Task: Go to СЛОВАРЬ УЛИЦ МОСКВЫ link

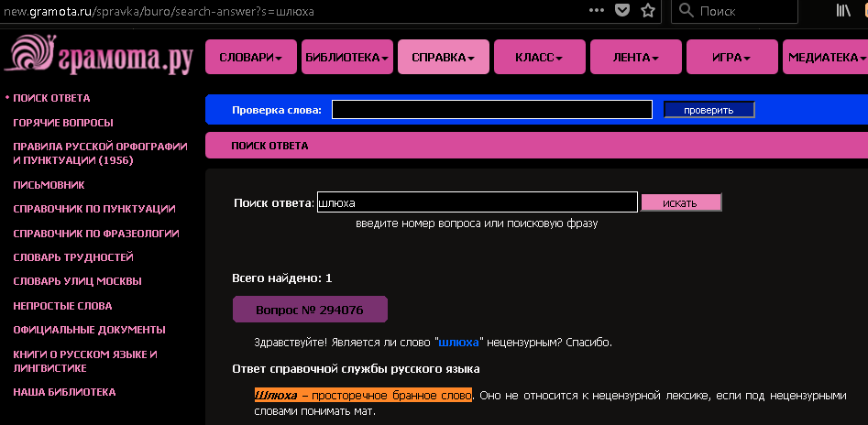Action: 77,281
